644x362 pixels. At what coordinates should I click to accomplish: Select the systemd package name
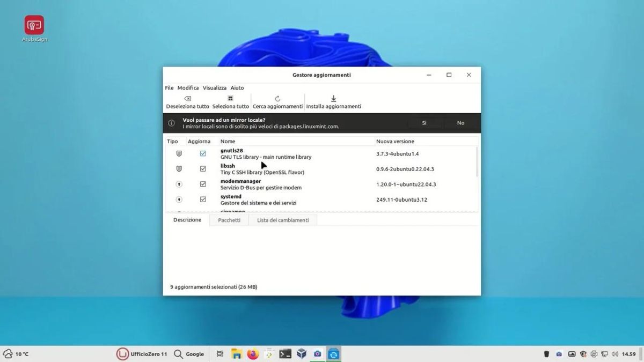pyautogui.click(x=231, y=196)
